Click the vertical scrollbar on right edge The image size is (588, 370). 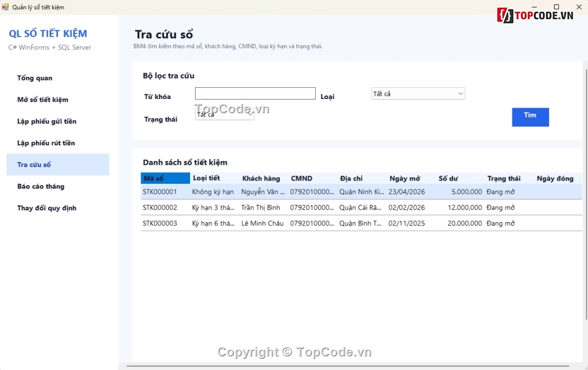[x=586, y=195]
